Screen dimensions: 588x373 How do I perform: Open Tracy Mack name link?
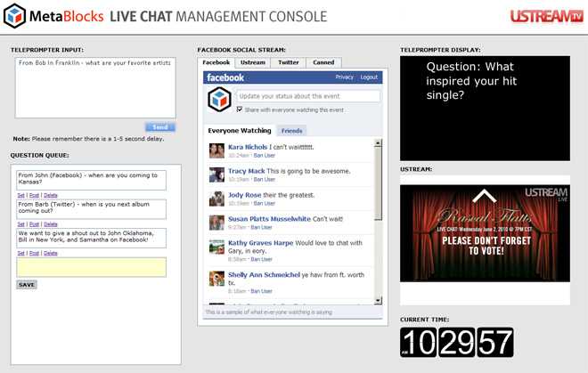[247, 171]
